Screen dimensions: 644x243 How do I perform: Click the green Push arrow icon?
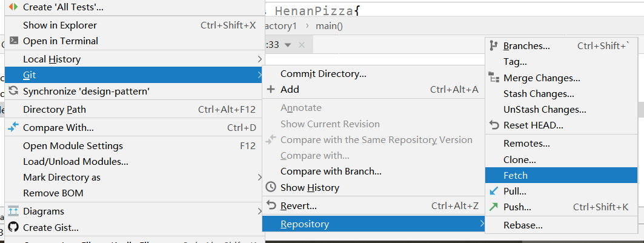click(494, 207)
